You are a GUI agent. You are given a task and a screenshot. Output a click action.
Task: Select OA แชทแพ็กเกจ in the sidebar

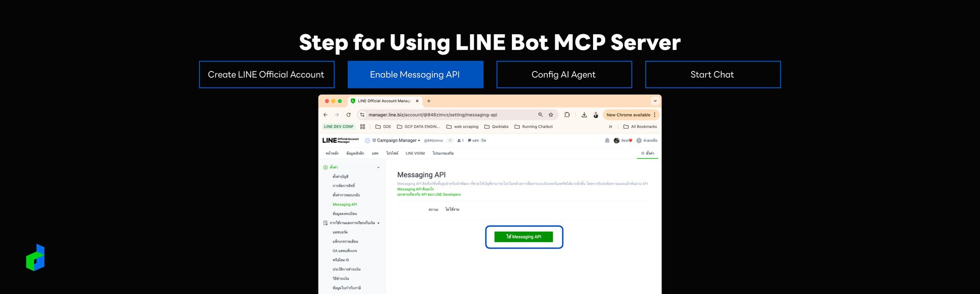(x=345, y=251)
